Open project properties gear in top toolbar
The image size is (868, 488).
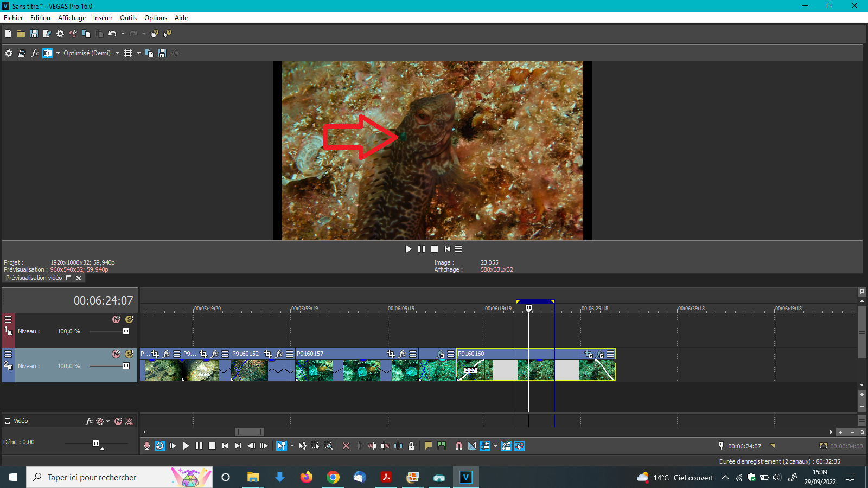[x=60, y=34]
